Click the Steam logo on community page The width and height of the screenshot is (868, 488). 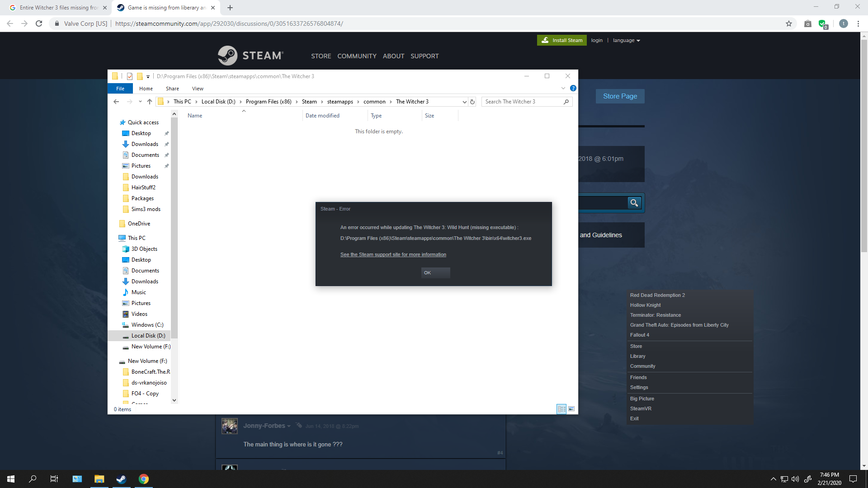click(x=250, y=56)
